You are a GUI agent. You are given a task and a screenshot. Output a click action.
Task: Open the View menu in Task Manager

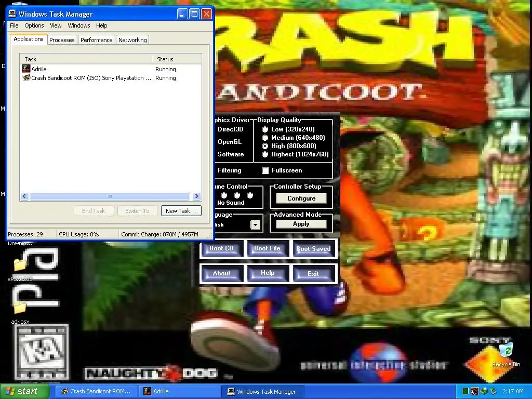point(56,25)
